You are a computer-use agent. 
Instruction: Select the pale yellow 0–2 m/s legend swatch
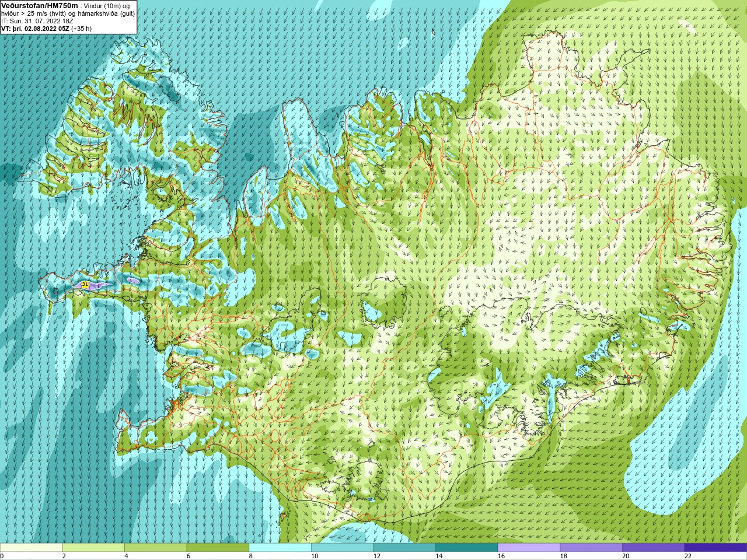[x=31, y=548]
